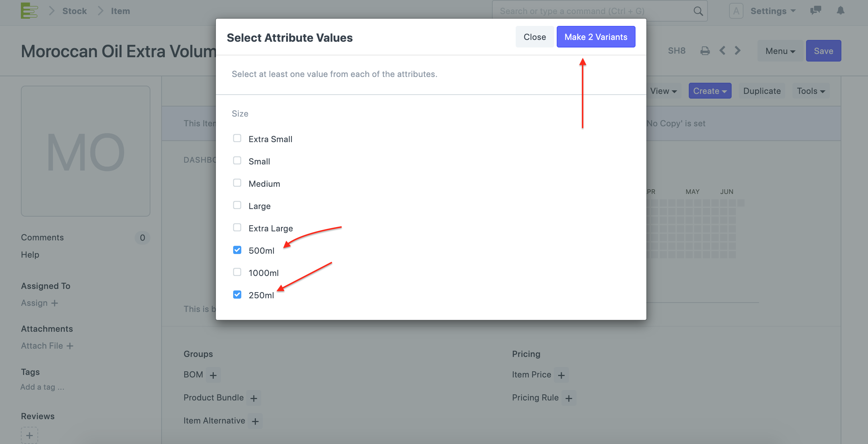Check the Medium size option
The width and height of the screenshot is (868, 444).
pos(237,183)
